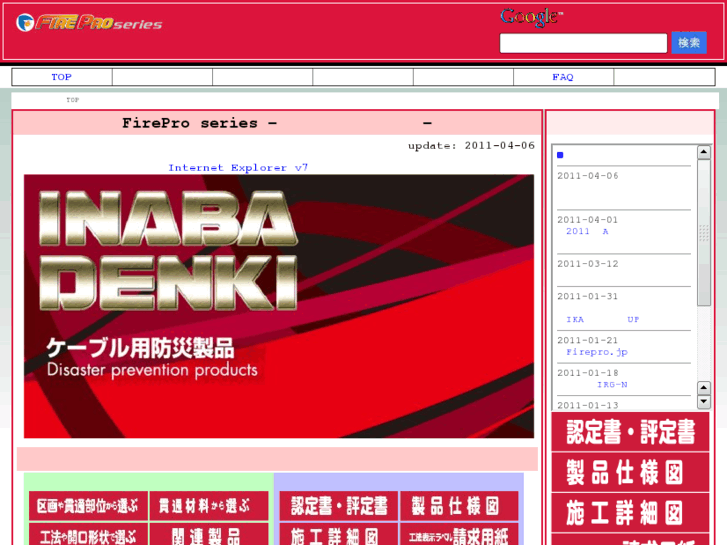Click the 2011-04-01 news date
This screenshot has width=727, height=545.
pos(587,220)
